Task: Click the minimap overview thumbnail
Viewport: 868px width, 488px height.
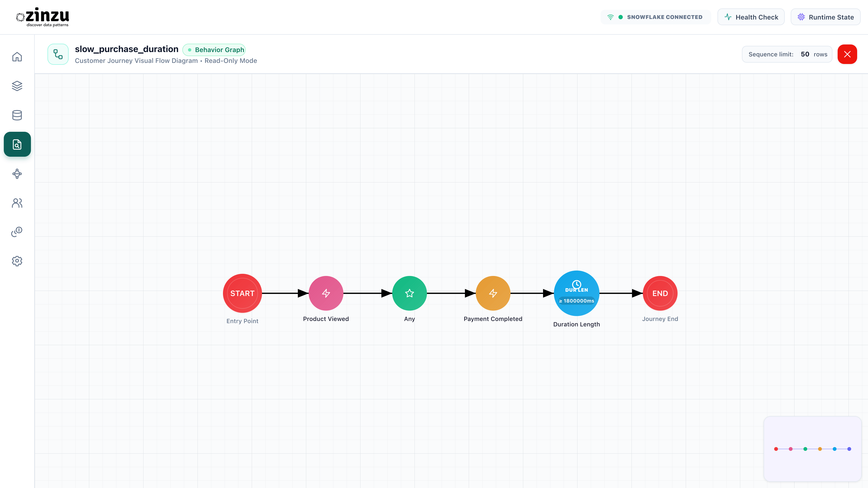Action: pyautogui.click(x=812, y=449)
